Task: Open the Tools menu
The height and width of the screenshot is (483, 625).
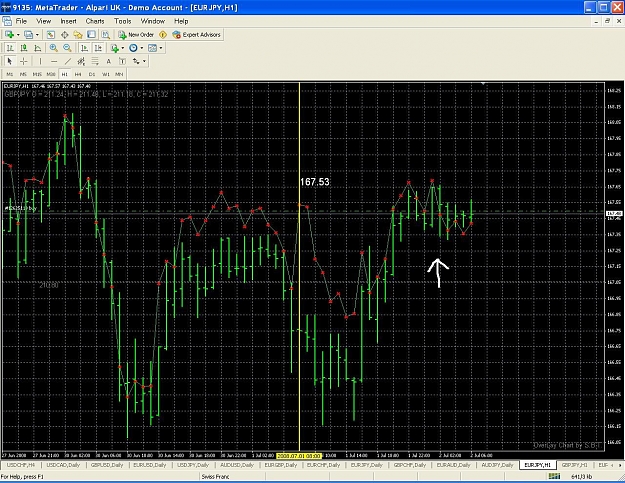Action: [x=122, y=21]
